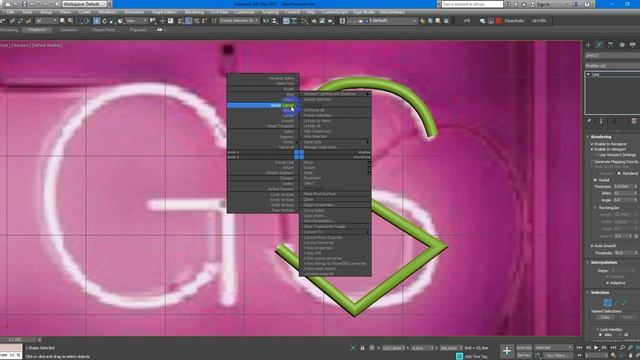Click the red Render teapot icon

(x=499, y=21)
